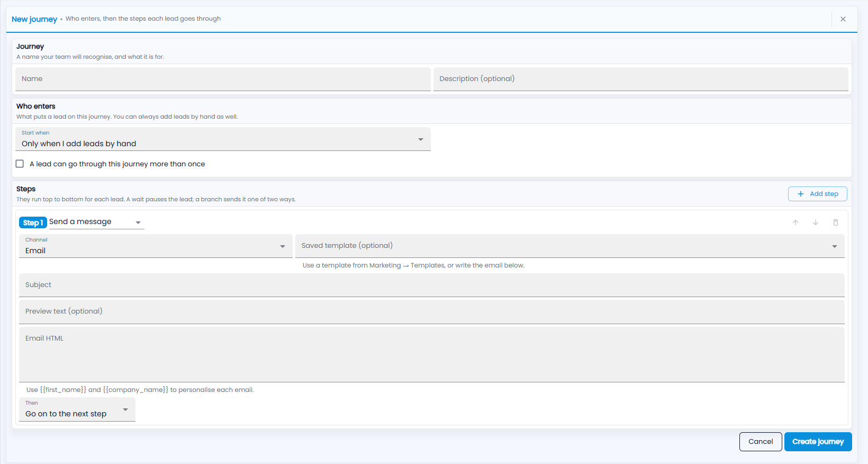Screen dimensions: 868x464
Task: Click the Description (optional) field
Action: [640, 79]
